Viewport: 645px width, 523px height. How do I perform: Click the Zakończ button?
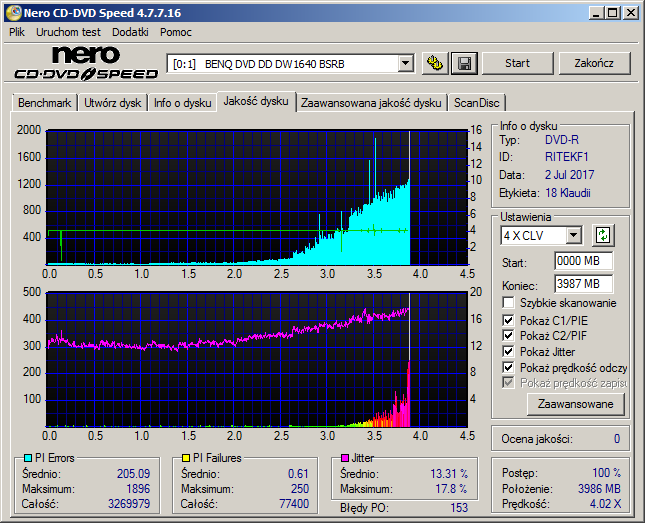click(594, 63)
